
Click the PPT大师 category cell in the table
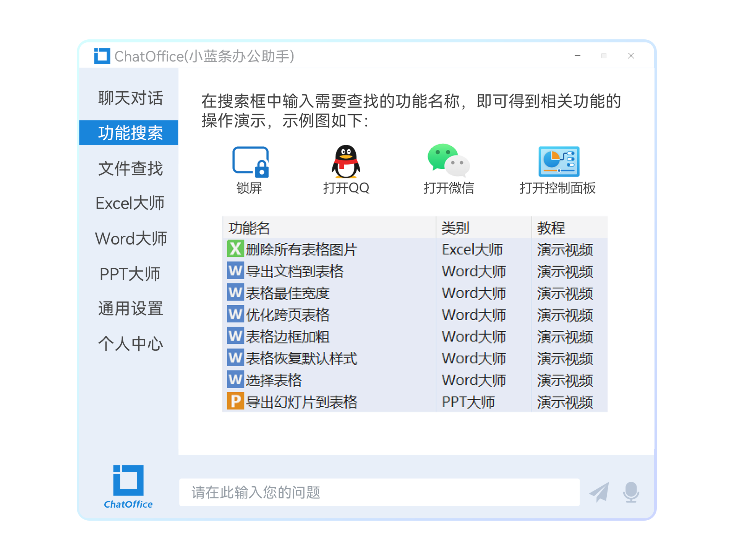(468, 402)
